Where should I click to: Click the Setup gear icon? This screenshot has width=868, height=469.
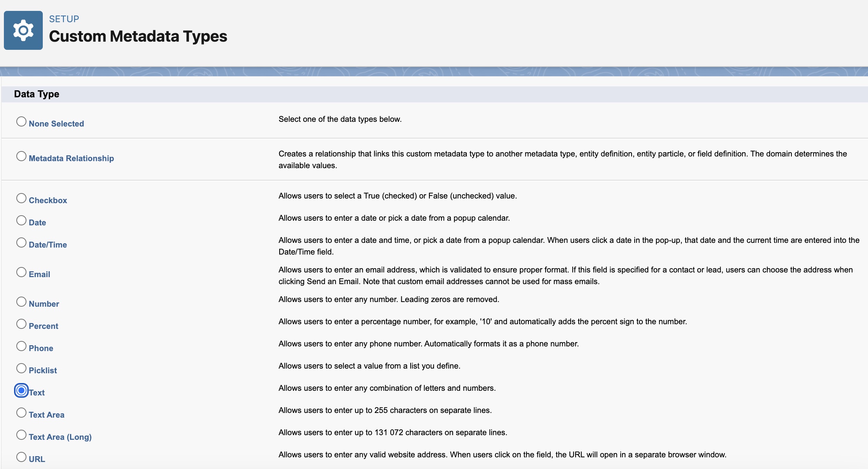[x=23, y=30]
